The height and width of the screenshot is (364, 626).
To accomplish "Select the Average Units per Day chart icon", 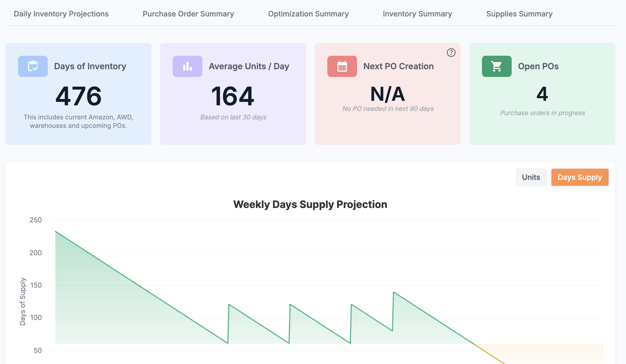I will point(187,66).
